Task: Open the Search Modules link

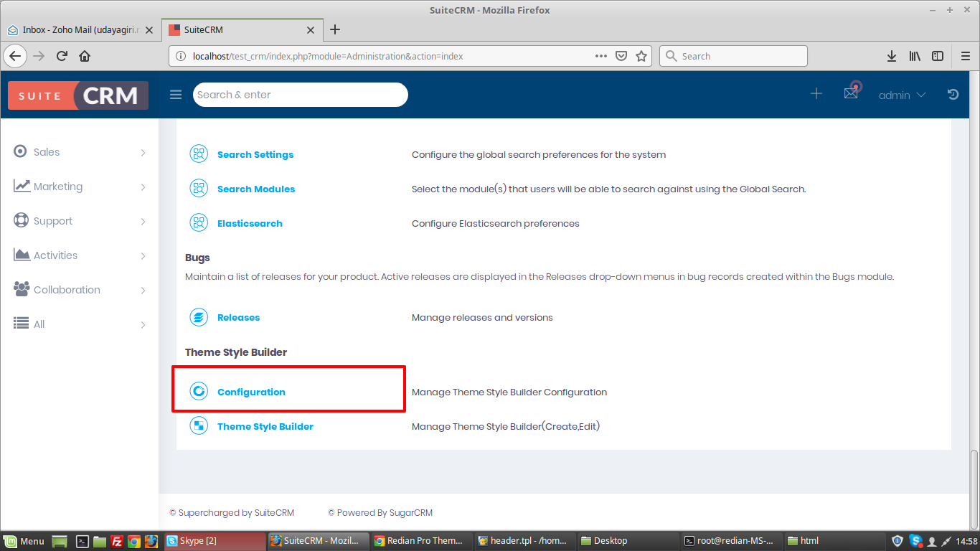Action: pos(256,189)
